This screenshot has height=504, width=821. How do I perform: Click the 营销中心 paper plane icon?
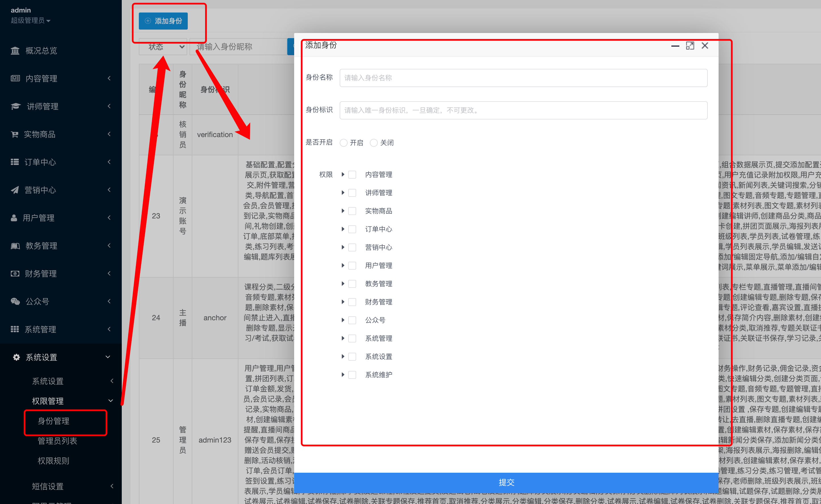[15, 190]
